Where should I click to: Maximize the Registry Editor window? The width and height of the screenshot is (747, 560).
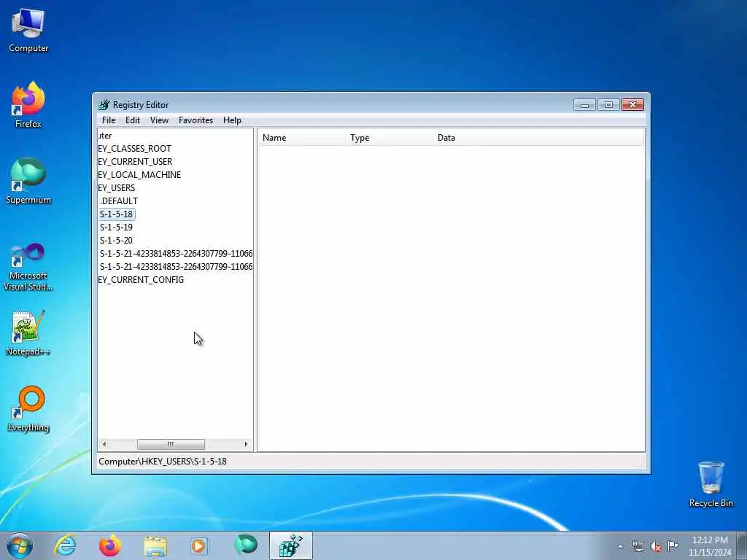click(x=608, y=105)
